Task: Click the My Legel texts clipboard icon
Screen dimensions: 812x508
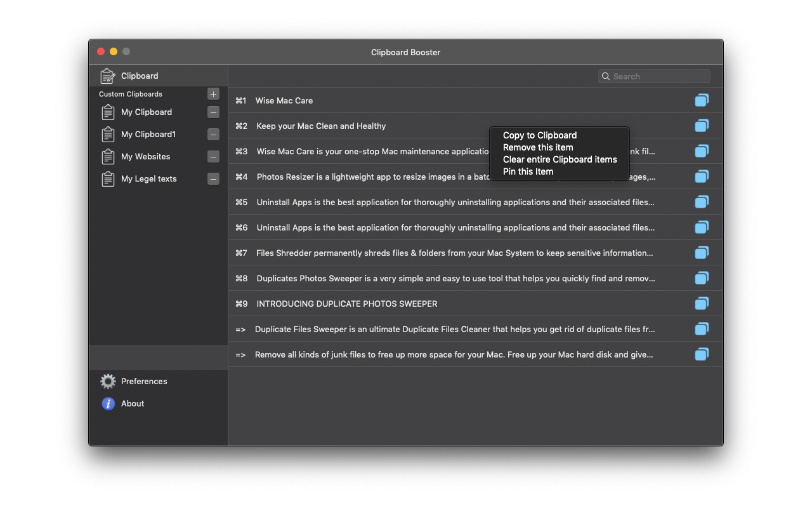Action: 108,179
